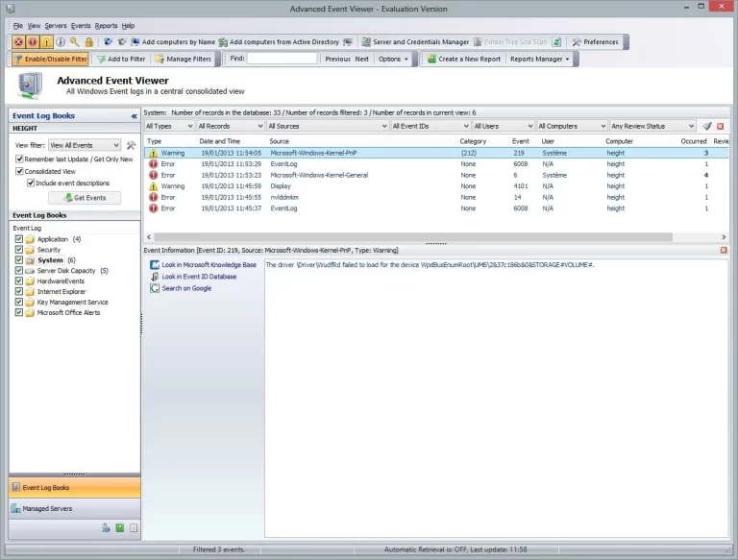Image resolution: width=738 pixels, height=560 pixels.
Task: Click the clear filters icon beside Review Status
Action: tap(707, 126)
